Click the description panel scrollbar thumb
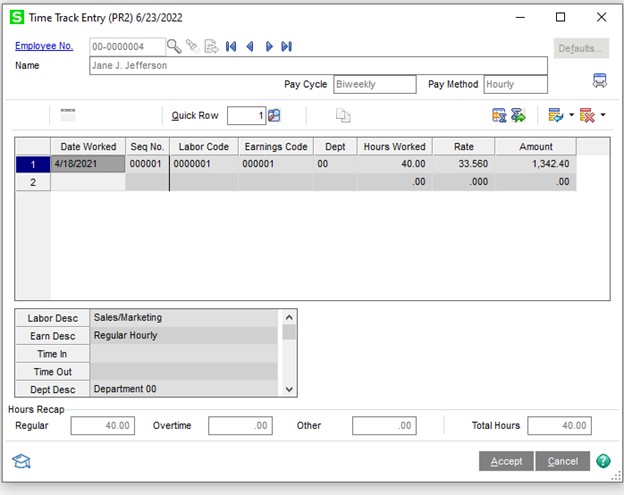This screenshot has width=624, height=495. pyautogui.click(x=289, y=332)
